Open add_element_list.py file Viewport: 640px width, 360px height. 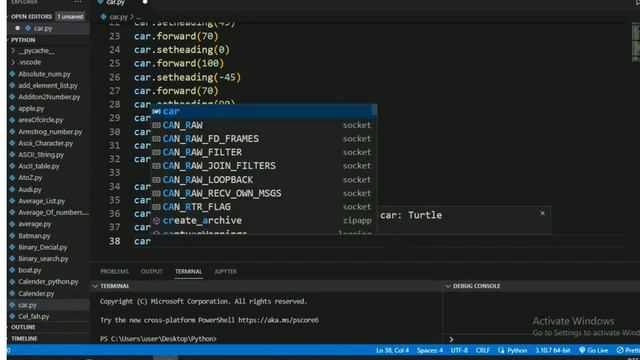(x=48, y=86)
